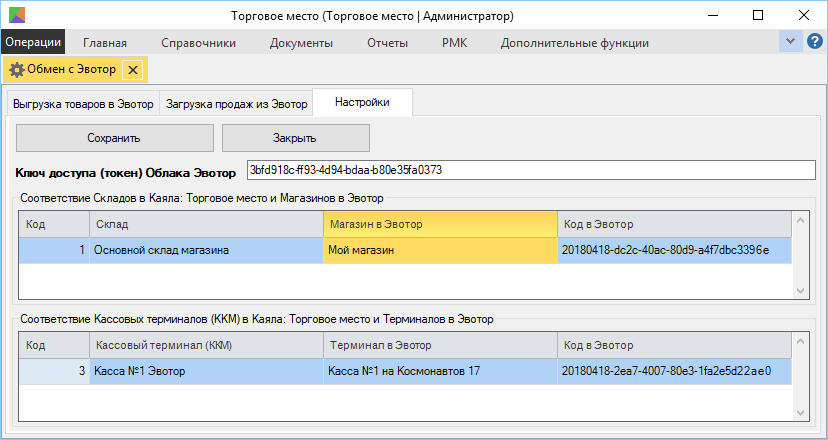Image resolution: width=828 pixels, height=440 pixels.
Task: Switch to Выгрузка товаров в Эвотор tab
Action: [83, 104]
